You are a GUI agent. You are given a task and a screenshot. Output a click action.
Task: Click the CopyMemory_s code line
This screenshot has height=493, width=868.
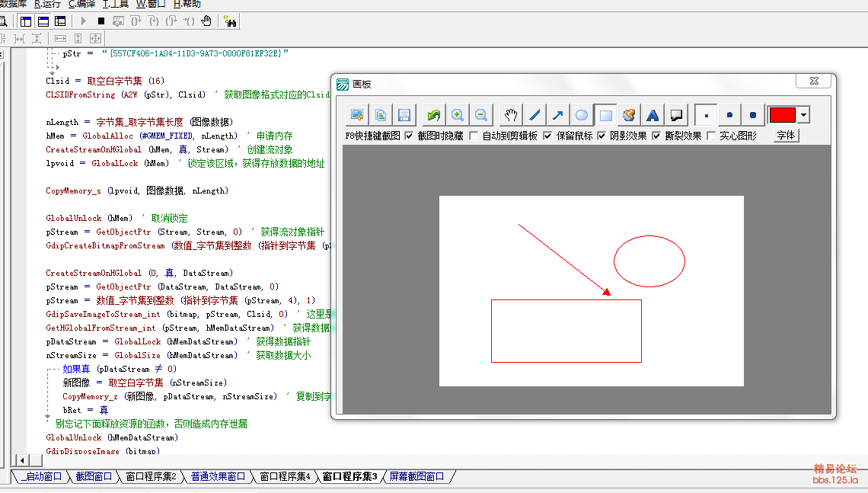tap(137, 190)
